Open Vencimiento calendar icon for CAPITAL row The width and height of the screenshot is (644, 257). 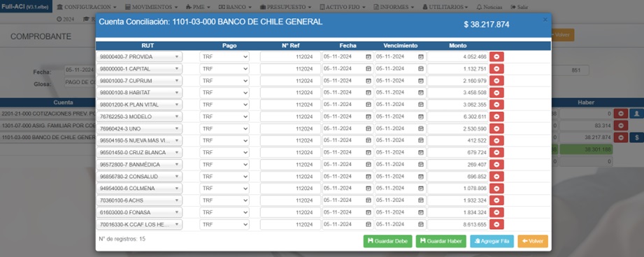pyautogui.click(x=421, y=68)
